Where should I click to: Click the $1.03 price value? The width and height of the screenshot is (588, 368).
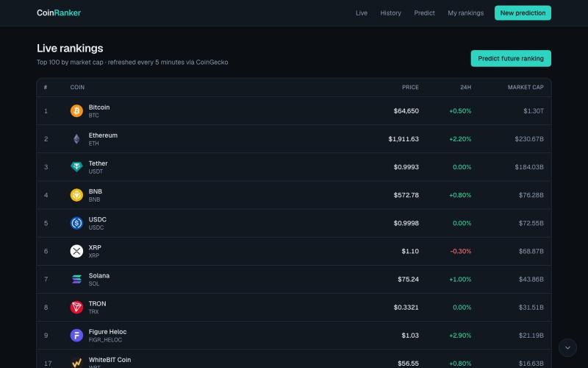[410, 336]
